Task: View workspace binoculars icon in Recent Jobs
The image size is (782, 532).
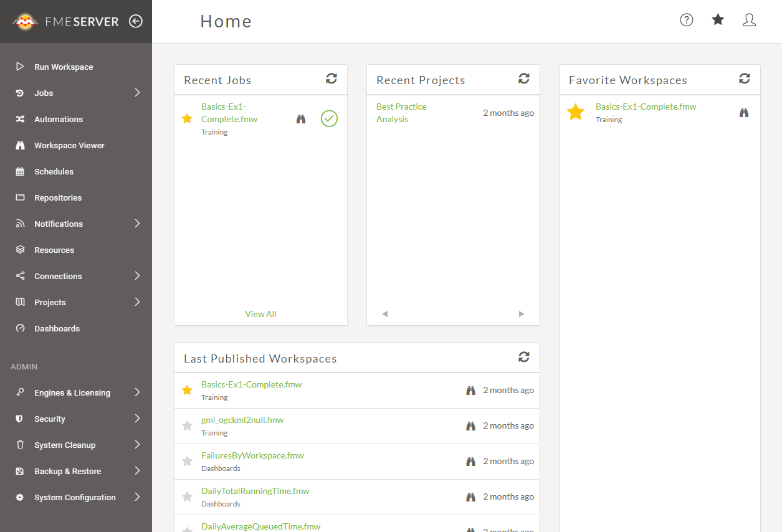Action: tap(301, 119)
